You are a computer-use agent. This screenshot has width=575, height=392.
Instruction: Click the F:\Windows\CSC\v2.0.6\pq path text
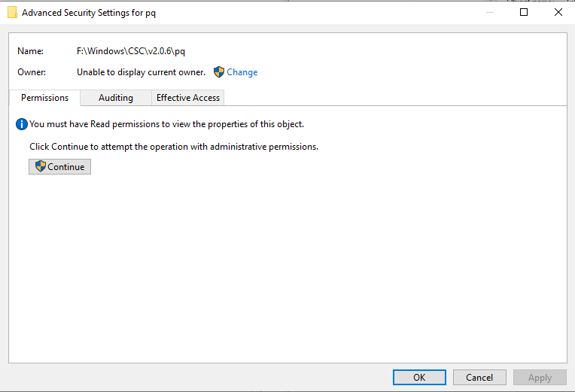(131, 51)
